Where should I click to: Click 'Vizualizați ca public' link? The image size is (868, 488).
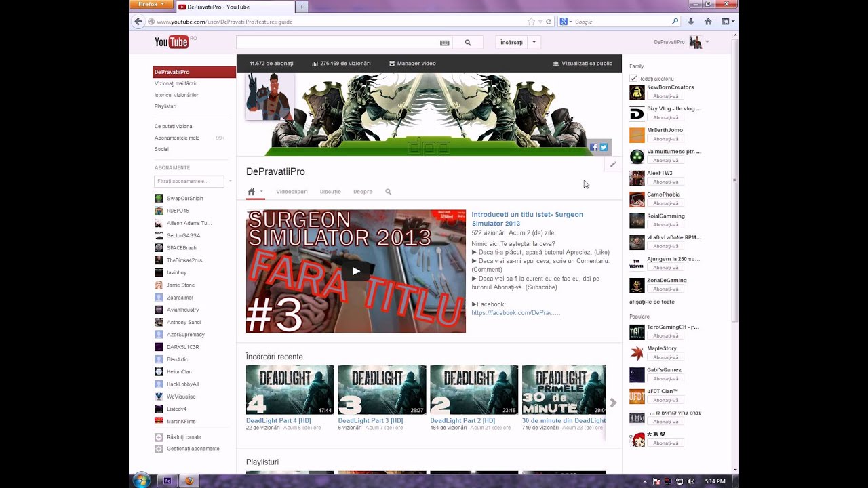583,64
